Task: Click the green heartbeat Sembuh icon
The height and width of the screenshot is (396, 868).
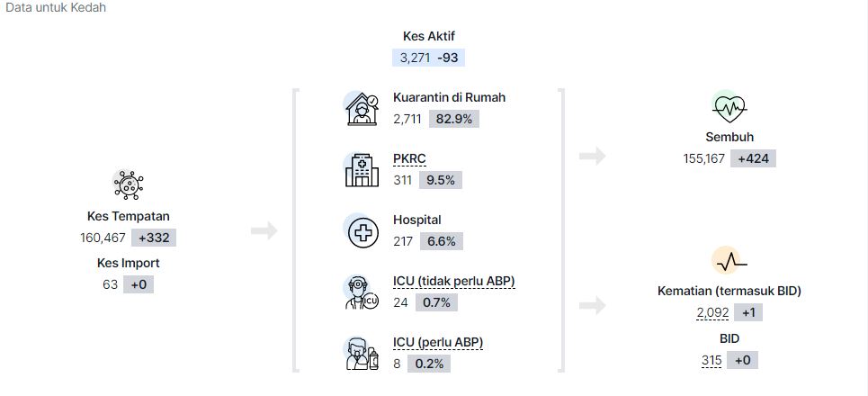Action: (729, 106)
